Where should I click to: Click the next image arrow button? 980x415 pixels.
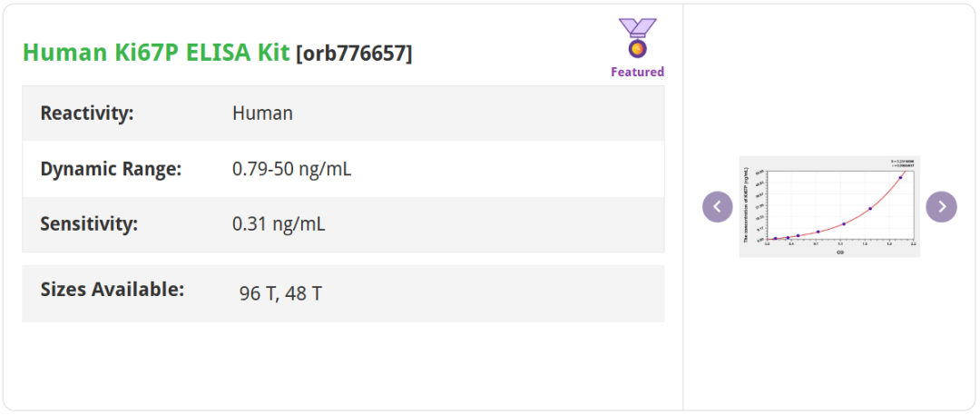pyautogui.click(x=941, y=207)
